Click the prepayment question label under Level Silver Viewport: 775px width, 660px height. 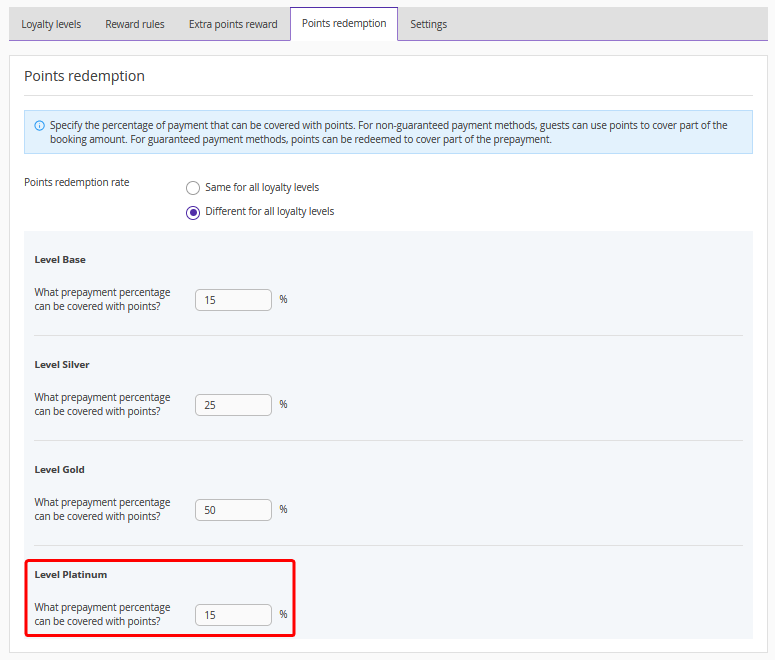(102, 404)
